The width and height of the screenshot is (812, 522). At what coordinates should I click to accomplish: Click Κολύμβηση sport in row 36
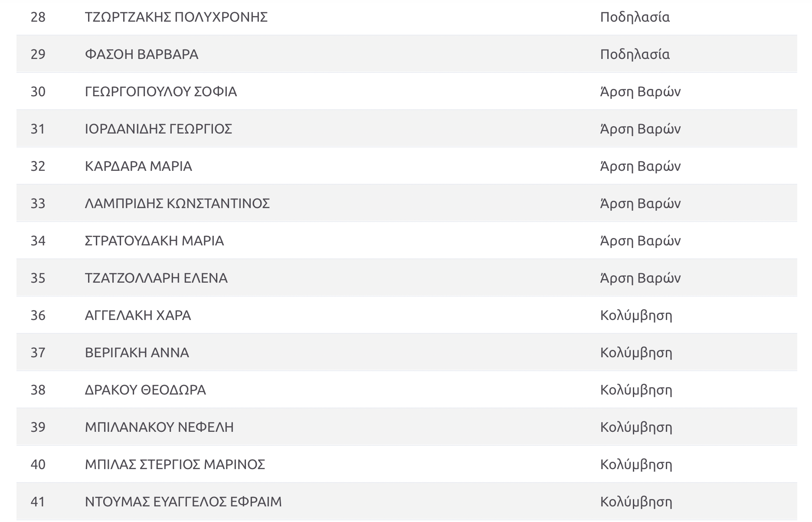(x=636, y=315)
